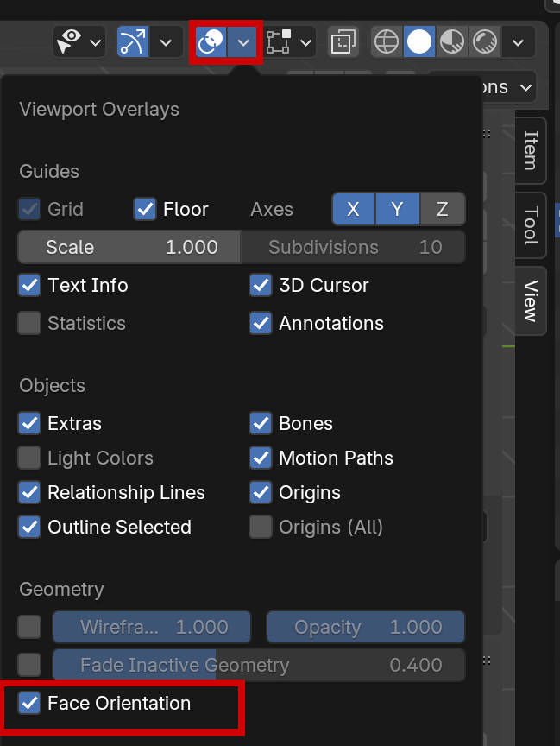Toggle the X-ray view icon
Viewport: 560px width, 746px height.
coord(343,41)
